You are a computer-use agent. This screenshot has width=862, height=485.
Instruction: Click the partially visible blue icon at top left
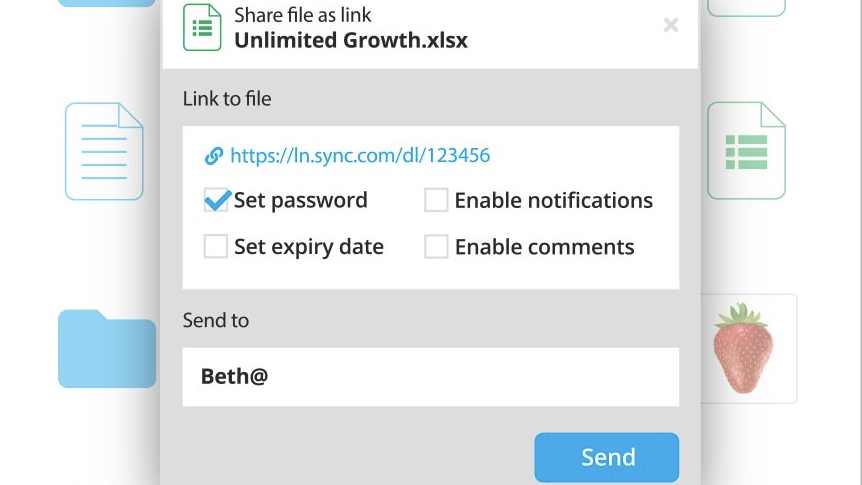(106, 3)
